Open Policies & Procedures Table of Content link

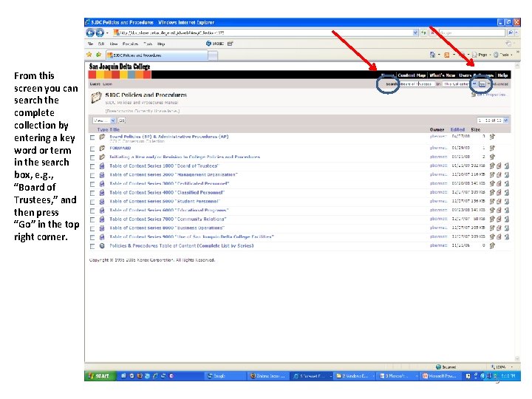(x=182, y=245)
